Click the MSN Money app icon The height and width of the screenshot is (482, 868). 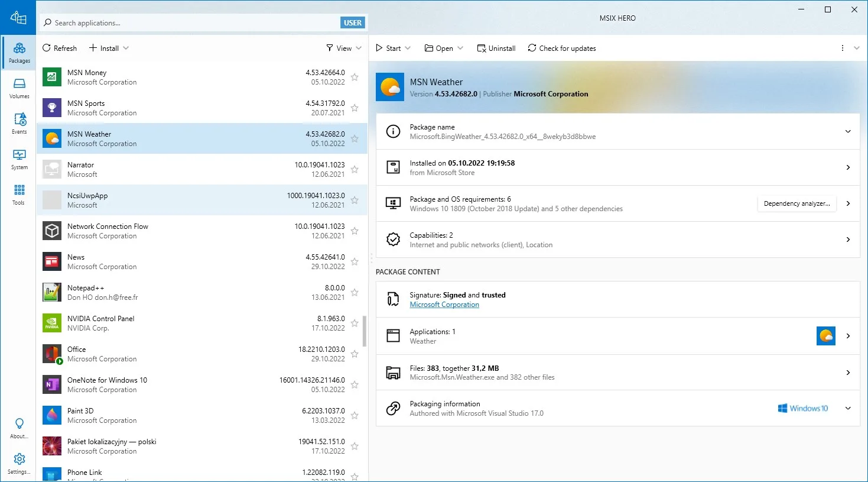pos(52,77)
